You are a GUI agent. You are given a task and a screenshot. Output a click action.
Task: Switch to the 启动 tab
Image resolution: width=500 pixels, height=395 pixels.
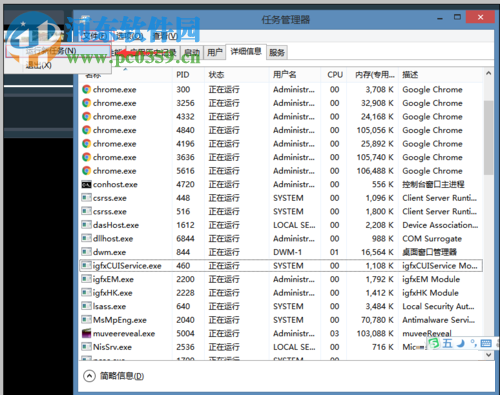pos(192,52)
